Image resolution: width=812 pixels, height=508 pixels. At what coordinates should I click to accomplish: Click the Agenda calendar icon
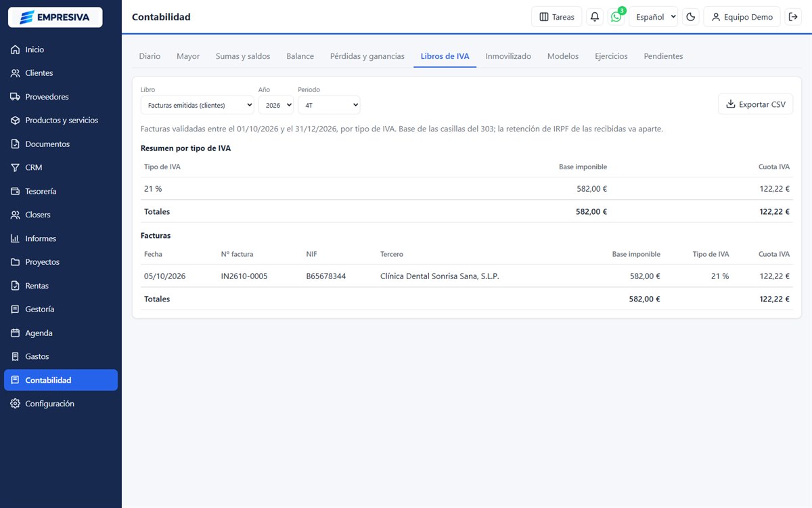15,333
